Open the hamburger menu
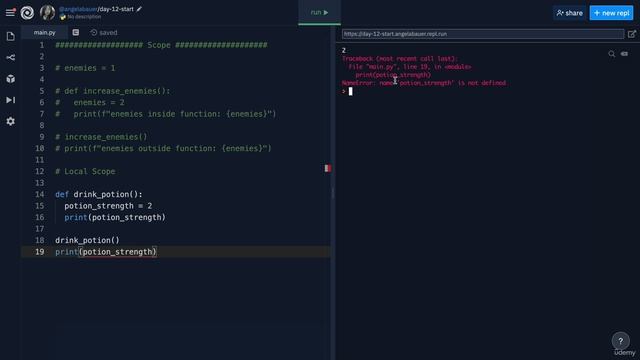This screenshot has width=640, height=360. click(x=10, y=13)
